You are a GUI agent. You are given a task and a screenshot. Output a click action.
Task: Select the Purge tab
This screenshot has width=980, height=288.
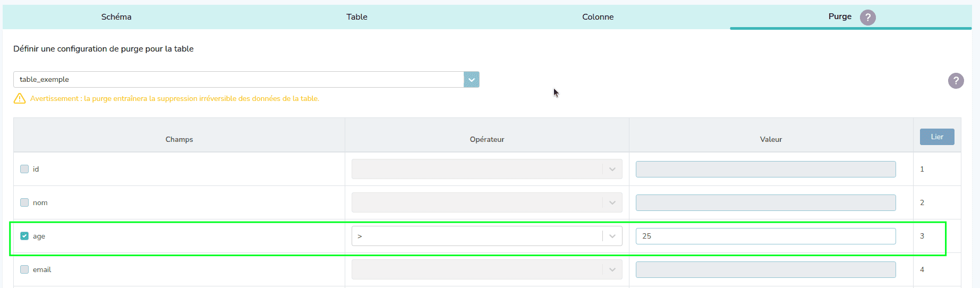(x=839, y=16)
